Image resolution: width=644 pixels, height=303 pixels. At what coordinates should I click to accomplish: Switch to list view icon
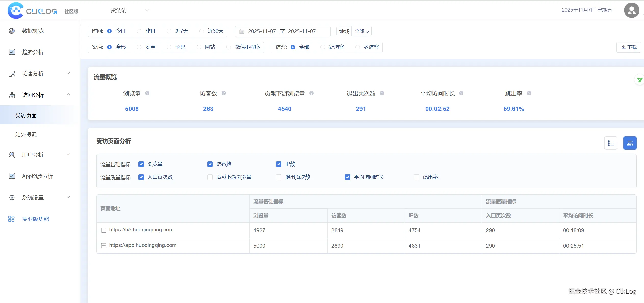611,143
